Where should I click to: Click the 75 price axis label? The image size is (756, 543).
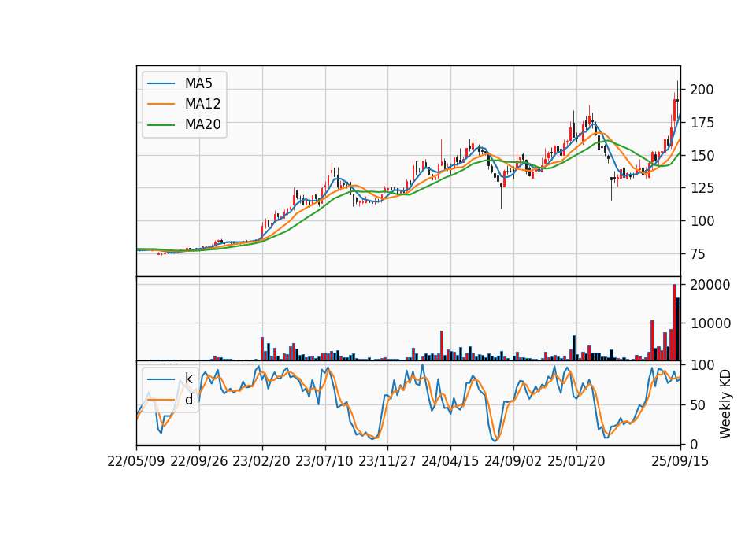699,254
